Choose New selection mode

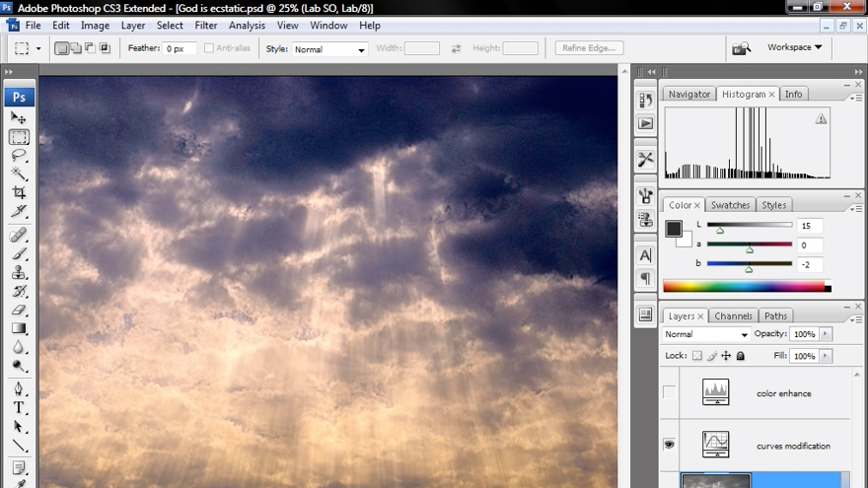point(62,48)
